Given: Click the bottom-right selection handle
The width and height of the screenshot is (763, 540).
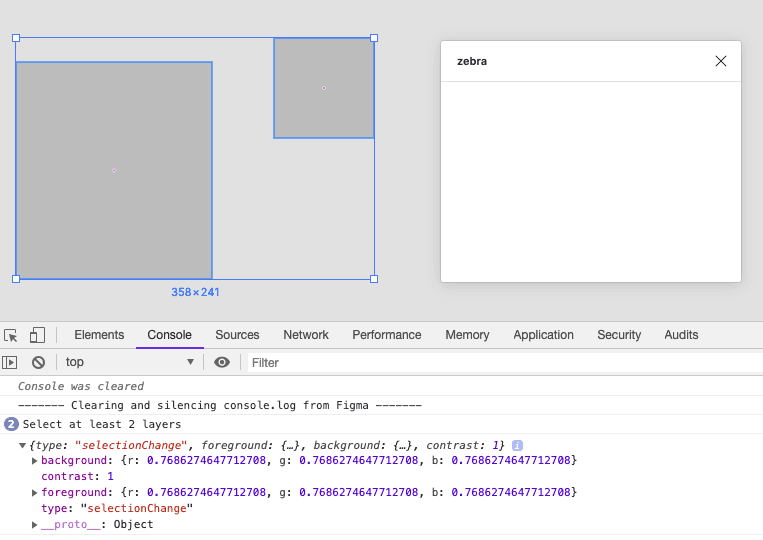Looking at the screenshot, I should (x=374, y=279).
